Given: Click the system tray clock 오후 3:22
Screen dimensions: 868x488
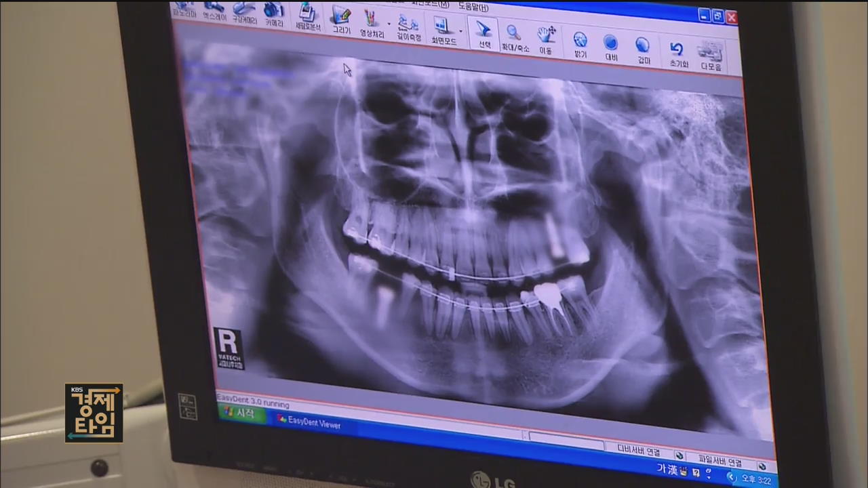Looking at the screenshot, I should (x=756, y=480).
